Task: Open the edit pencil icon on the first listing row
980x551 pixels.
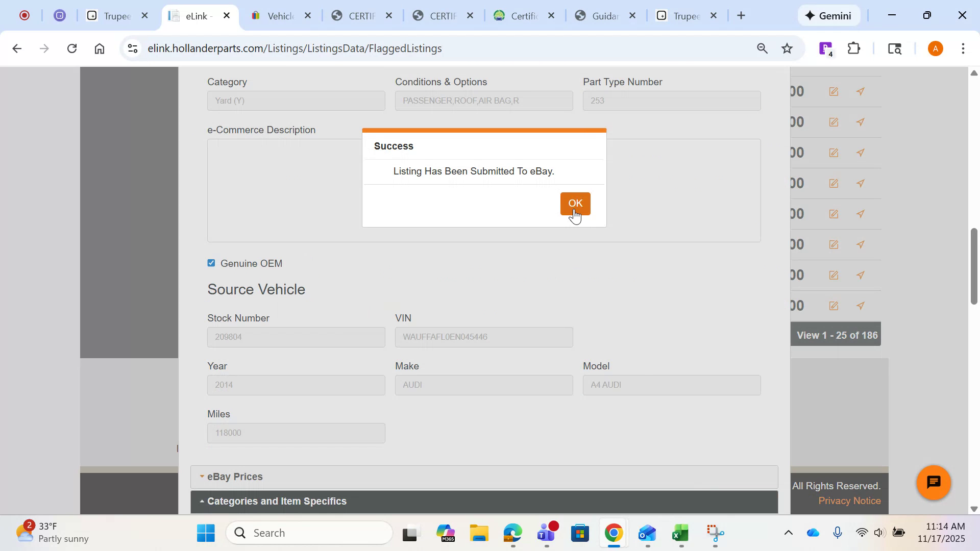Action: pyautogui.click(x=834, y=91)
